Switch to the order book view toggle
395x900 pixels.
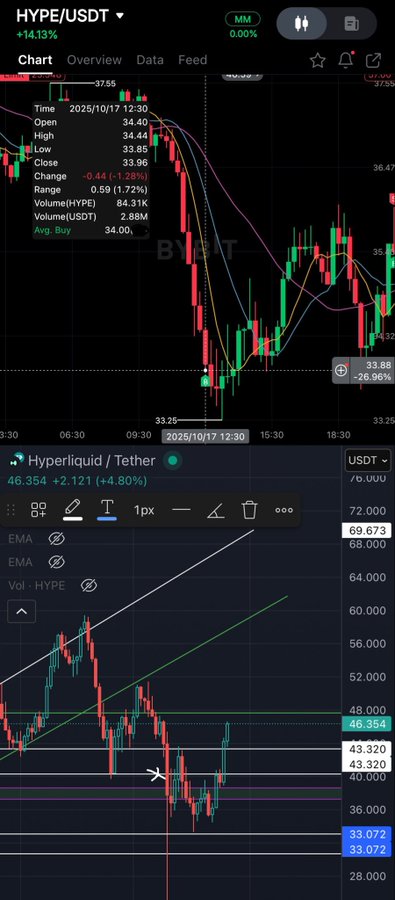pos(351,24)
